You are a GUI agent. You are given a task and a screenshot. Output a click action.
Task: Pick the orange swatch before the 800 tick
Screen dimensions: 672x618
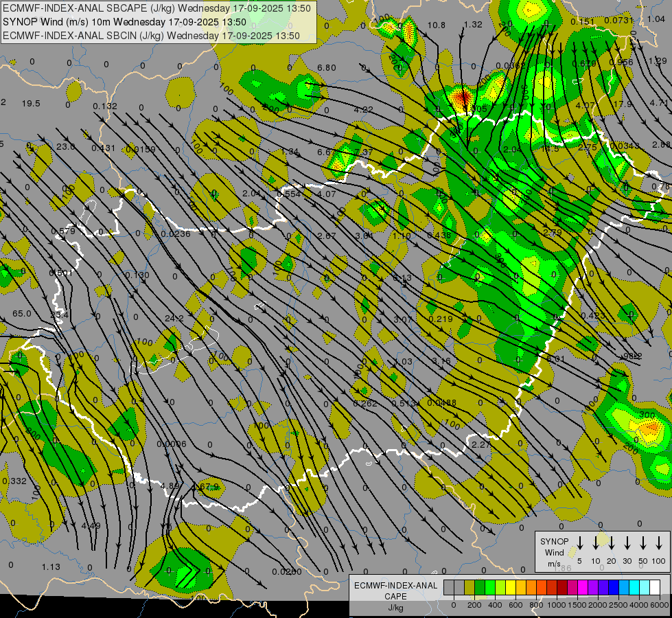tap(531, 587)
